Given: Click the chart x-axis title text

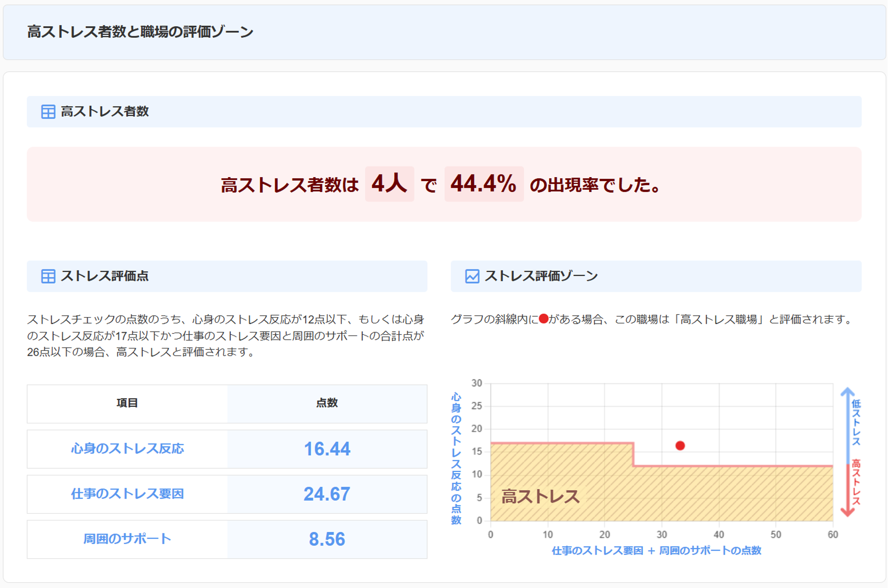Looking at the screenshot, I should coord(656,551).
